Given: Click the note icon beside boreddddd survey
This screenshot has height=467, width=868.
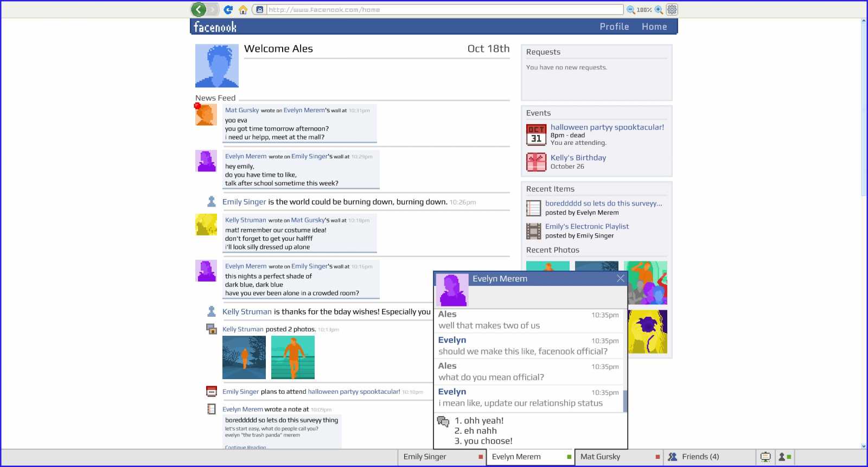Looking at the screenshot, I should click(533, 208).
